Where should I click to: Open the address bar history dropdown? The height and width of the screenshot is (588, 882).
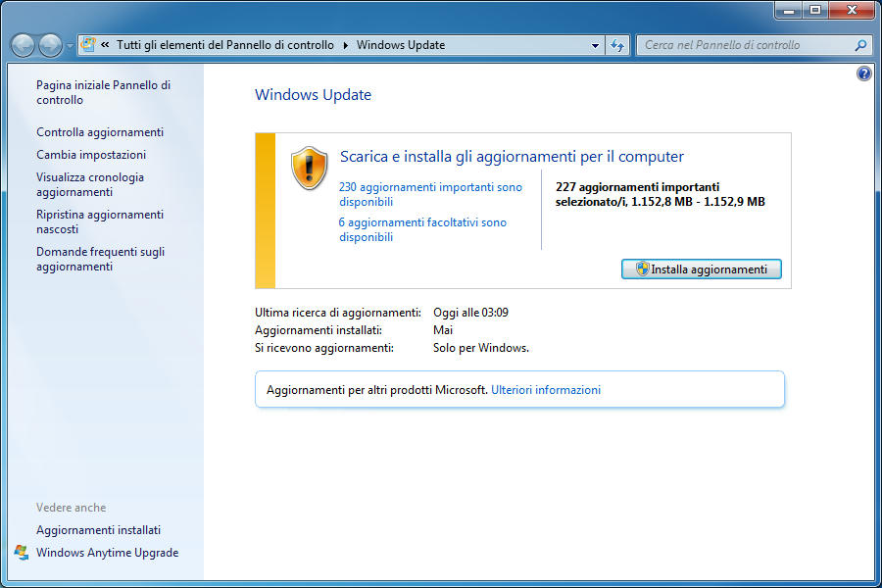(x=595, y=46)
